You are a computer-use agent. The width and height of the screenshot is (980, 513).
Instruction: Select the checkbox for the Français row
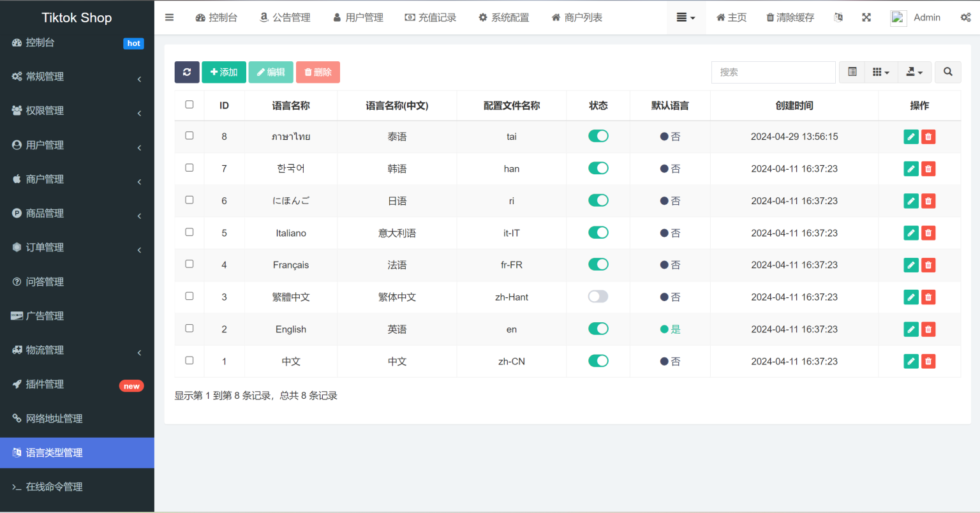point(189,264)
